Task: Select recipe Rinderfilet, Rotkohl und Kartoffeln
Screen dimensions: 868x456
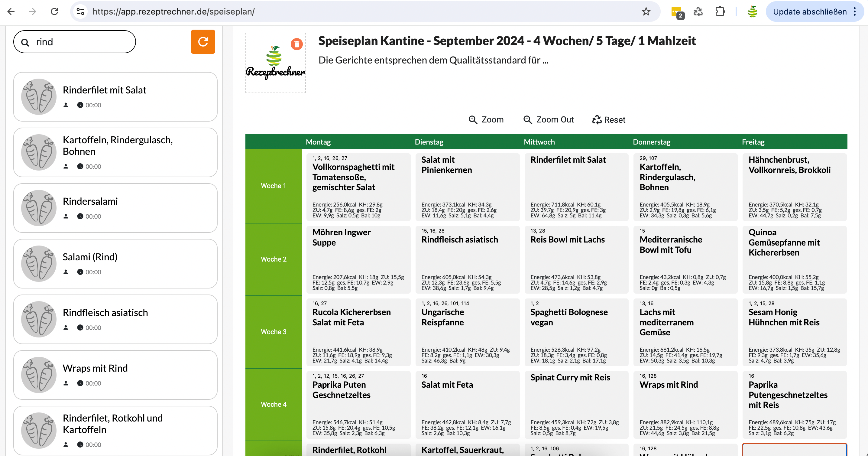Action: 115,430
